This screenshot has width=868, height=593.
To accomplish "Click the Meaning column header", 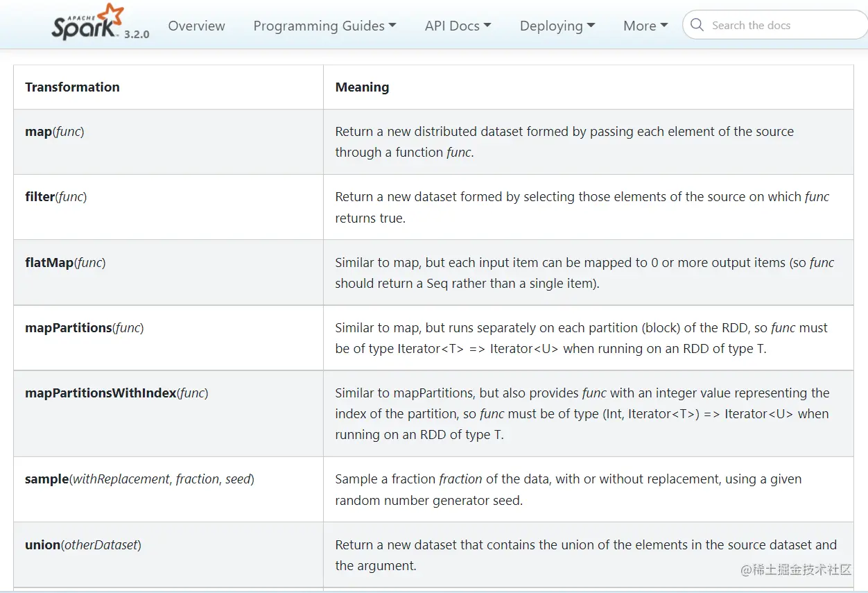I will click(362, 87).
